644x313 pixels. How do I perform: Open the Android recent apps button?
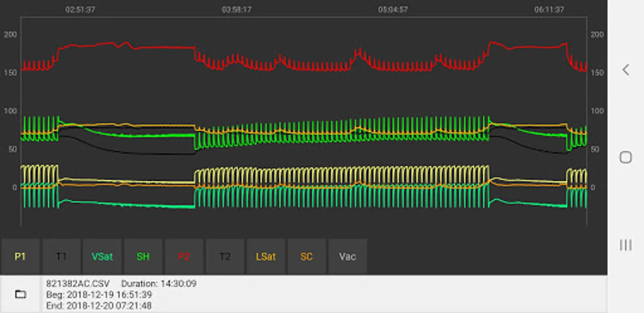626,245
